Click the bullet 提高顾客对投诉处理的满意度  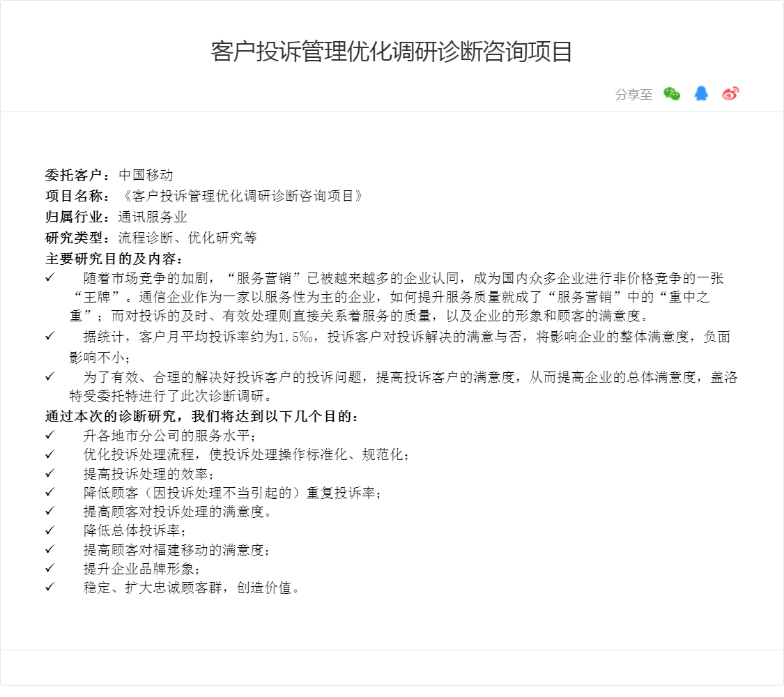(x=177, y=512)
